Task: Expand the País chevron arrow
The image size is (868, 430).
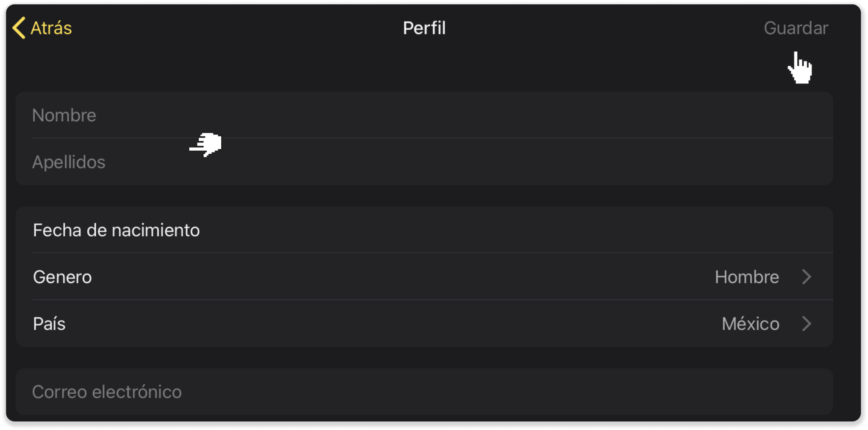Action: click(x=807, y=324)
